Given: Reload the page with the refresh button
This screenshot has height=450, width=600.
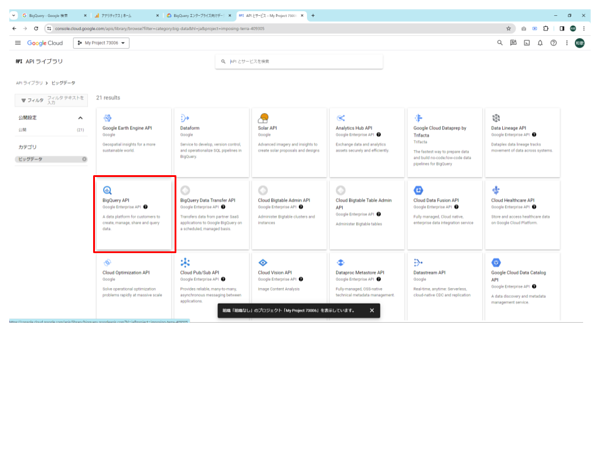Looking at the screenshot, I should [36, 29].
